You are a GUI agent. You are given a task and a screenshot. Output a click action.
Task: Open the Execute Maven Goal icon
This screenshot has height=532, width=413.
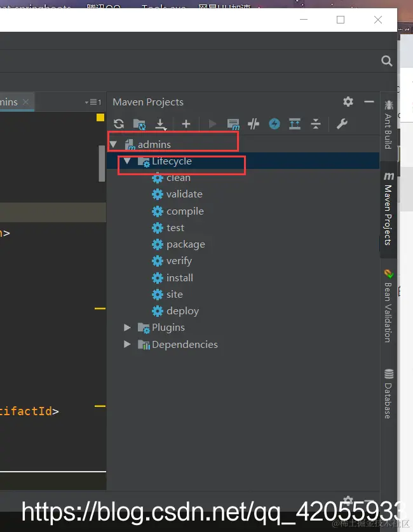pyautogui.click(x=233, y=124)
